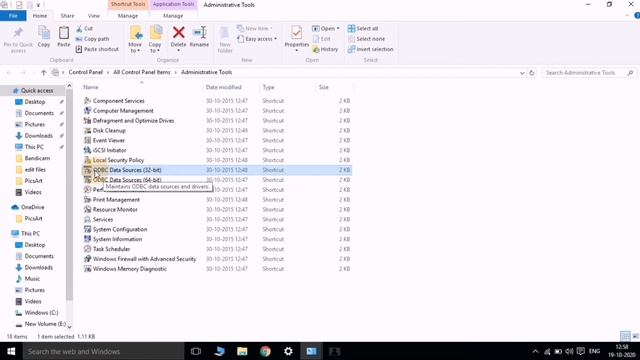Screen dimensions: 640x360
Task: Click the Copy path command
Action: coord(93,39)
